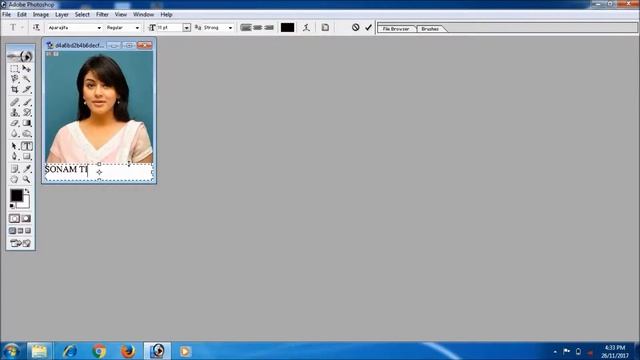Center the text alignment

(x=258, y=27)
